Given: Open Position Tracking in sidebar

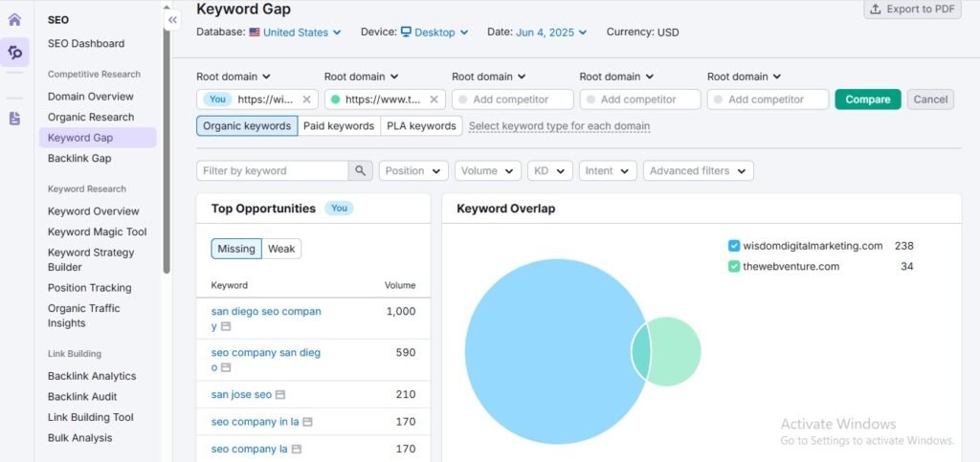Looking at the screenshot, I should (x=89, y=288).
